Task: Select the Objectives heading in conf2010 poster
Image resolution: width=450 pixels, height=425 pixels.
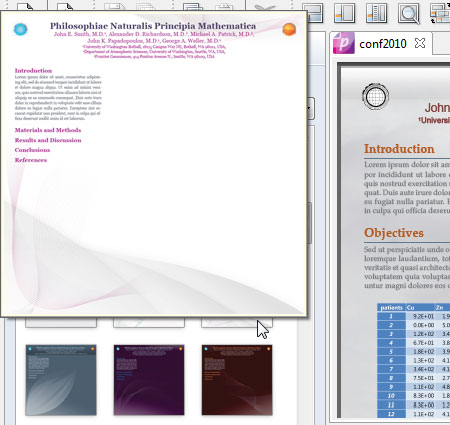Action: (x=394, y=233)
